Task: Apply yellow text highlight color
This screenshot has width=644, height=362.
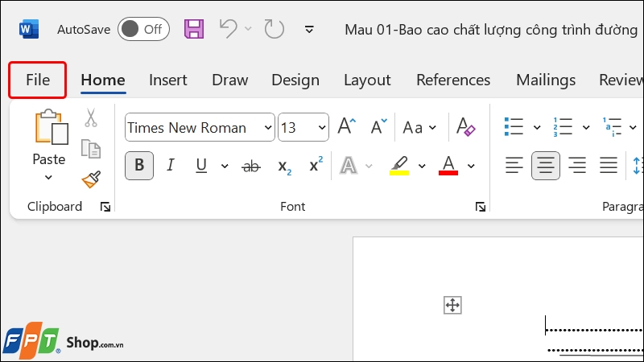Action: pyautogui.click(x=398, y=166)
